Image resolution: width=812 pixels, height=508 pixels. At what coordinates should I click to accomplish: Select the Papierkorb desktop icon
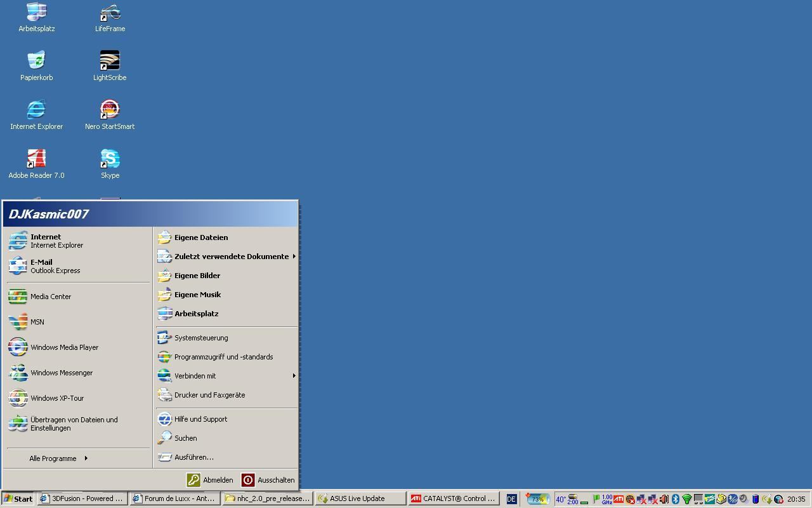click(36, 66)
